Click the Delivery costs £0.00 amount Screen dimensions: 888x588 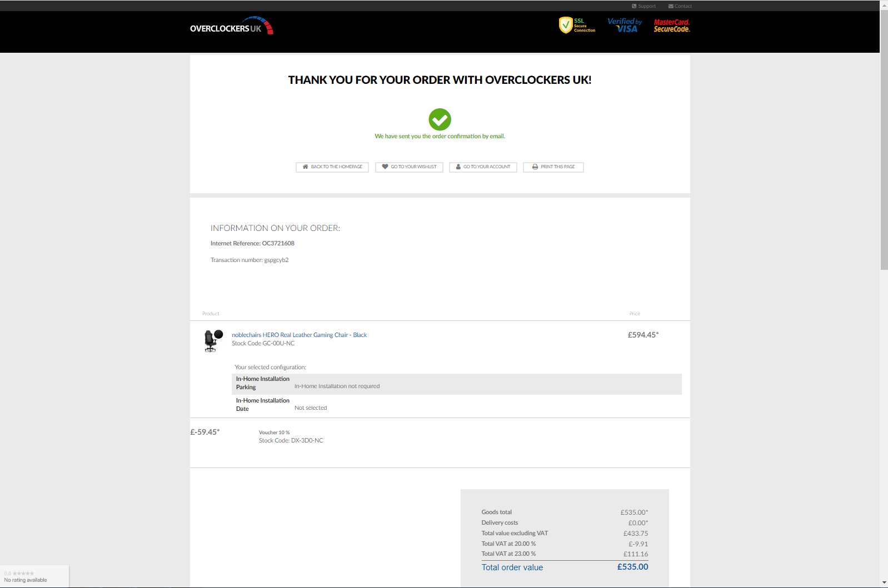click(x=638, y=523)
